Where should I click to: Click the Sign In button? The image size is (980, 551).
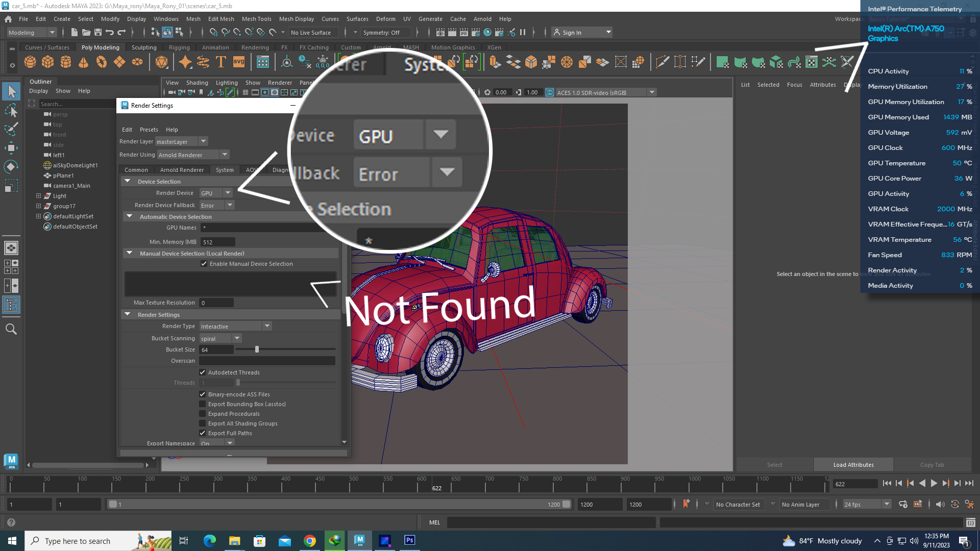pyautogui.click(x=571, y=32)
